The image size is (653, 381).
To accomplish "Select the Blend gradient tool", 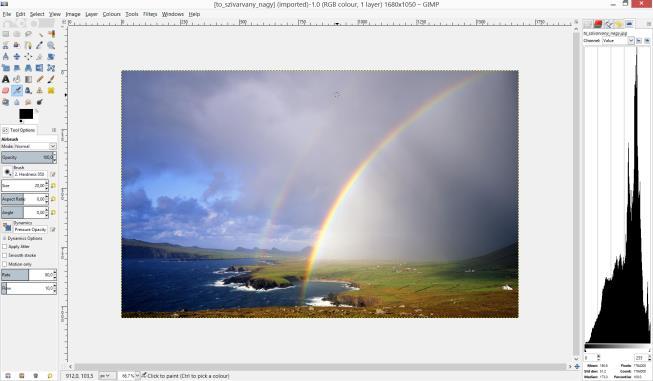I will pyautogui.click(x=28, y=79).
